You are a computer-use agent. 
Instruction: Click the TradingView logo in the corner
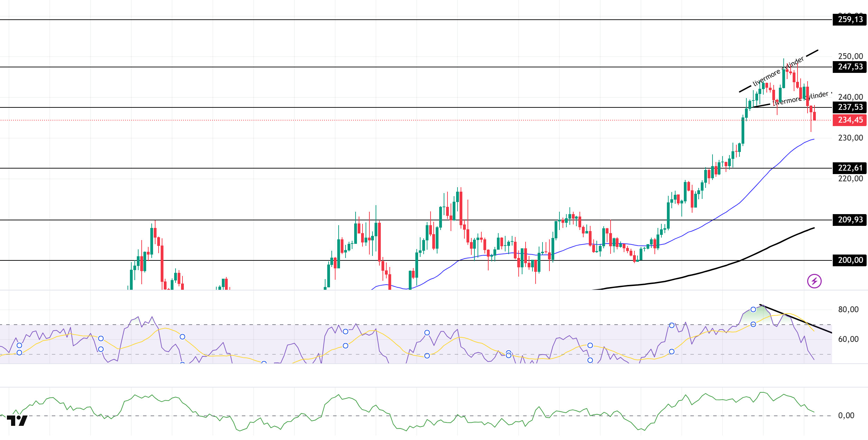17,421
